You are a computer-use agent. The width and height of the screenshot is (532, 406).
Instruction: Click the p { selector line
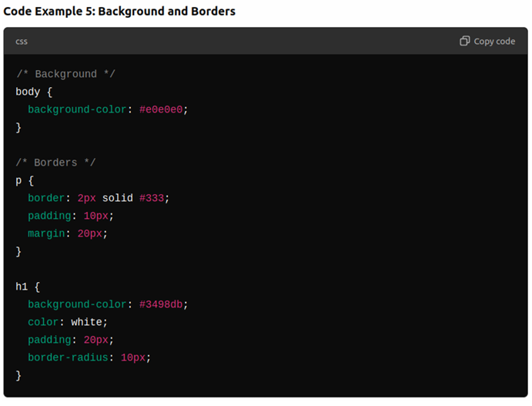25,180
